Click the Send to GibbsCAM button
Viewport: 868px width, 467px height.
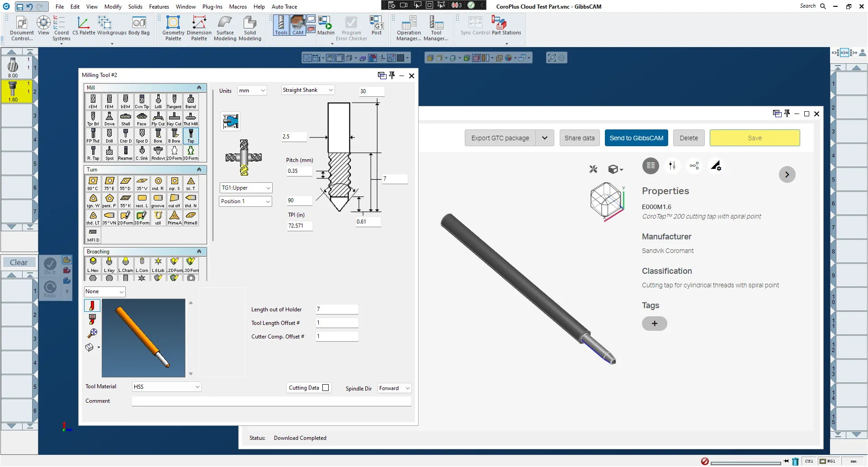click(x=636, y=138)
